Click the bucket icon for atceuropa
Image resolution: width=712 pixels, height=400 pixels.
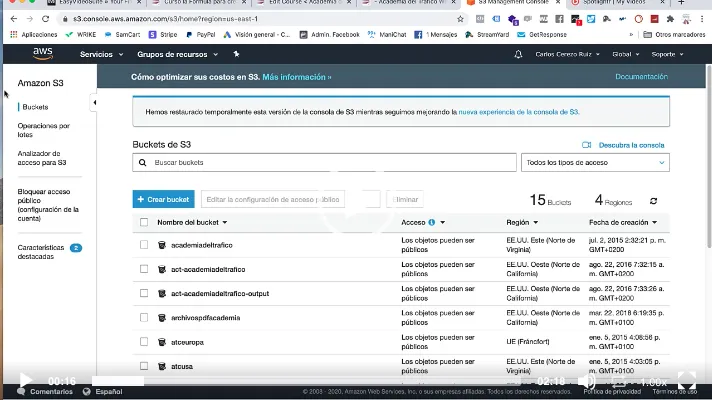point(162,341)
